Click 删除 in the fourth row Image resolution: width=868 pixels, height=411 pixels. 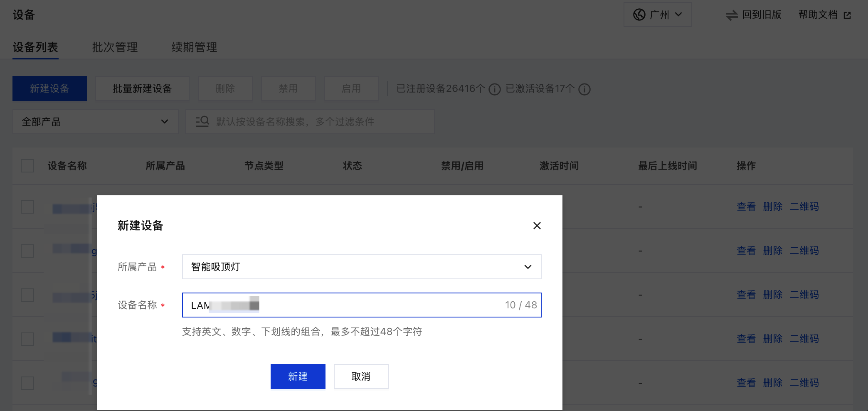tap(772, 339)
